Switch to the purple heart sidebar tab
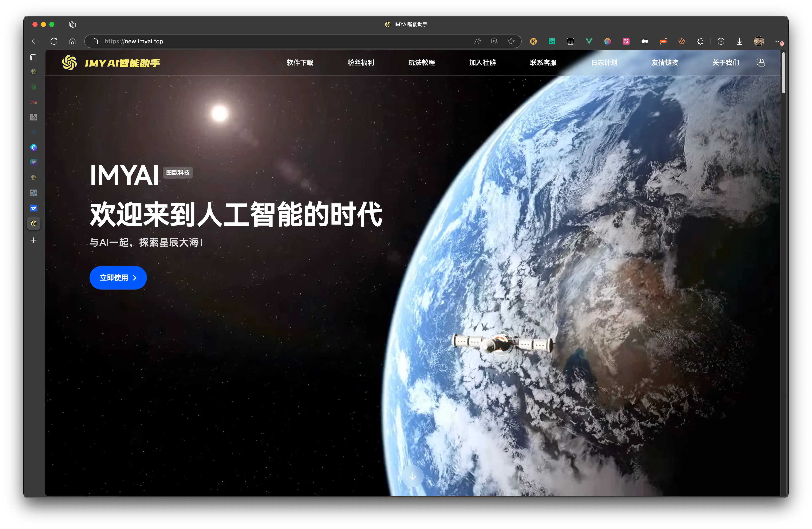 [x=33, y=162]
